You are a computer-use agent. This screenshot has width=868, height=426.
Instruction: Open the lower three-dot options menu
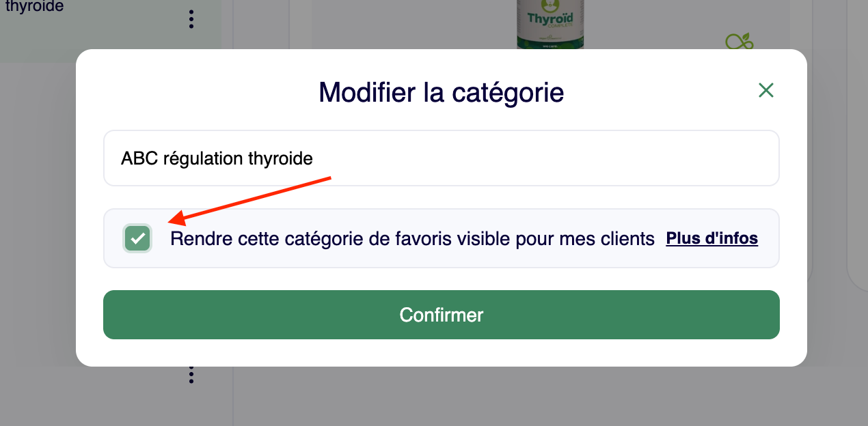[x=191, y=374]
